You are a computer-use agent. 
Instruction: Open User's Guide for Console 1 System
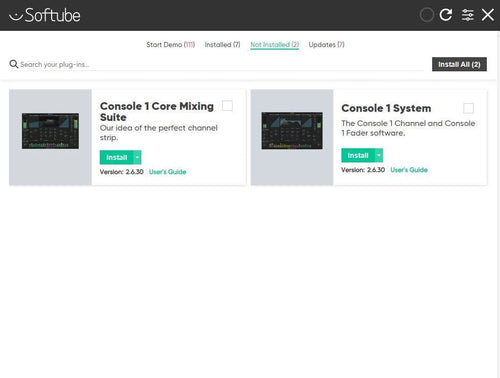coord(409,170)
